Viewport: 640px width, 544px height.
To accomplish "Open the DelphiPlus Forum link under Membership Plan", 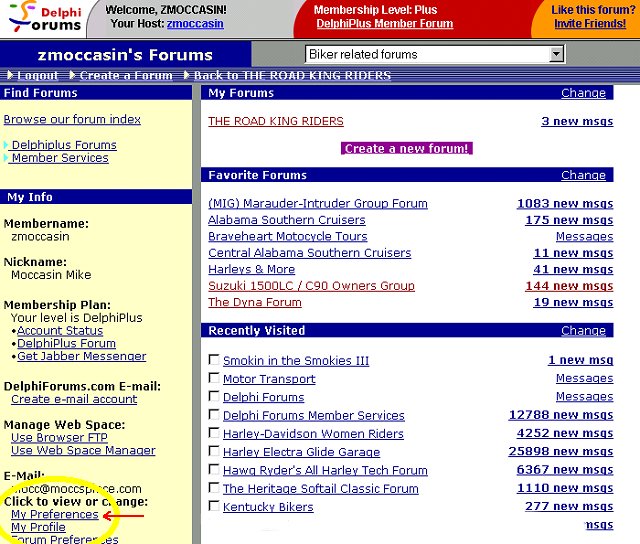I will pos(67,343).
